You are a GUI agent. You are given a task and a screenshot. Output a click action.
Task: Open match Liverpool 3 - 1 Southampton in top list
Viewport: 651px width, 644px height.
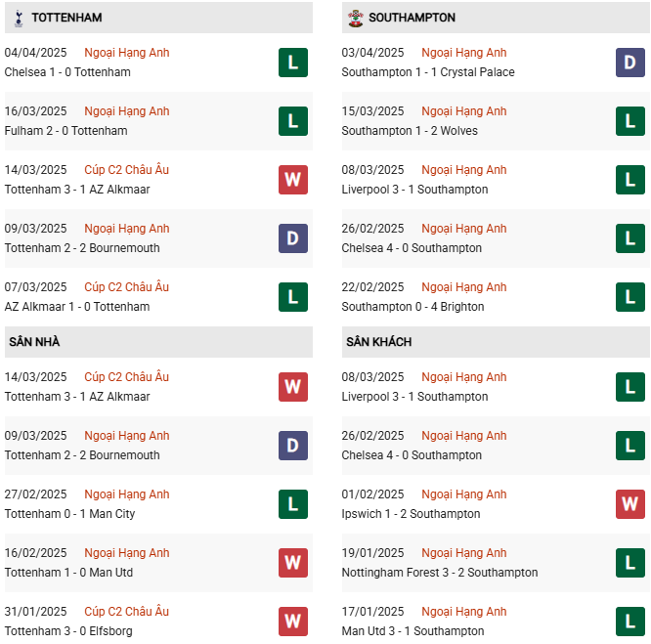414,190
